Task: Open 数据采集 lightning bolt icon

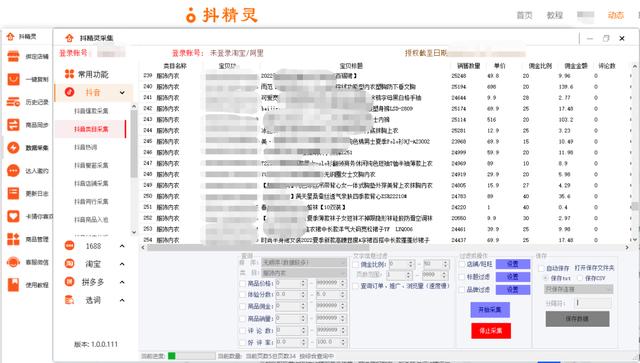Action: (x=13, y=147)
